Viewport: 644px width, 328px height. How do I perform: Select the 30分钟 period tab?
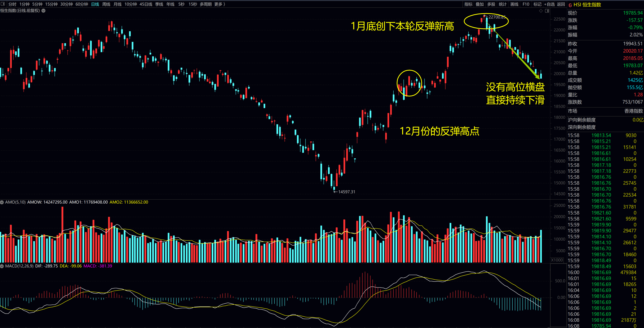coord(67,4)
